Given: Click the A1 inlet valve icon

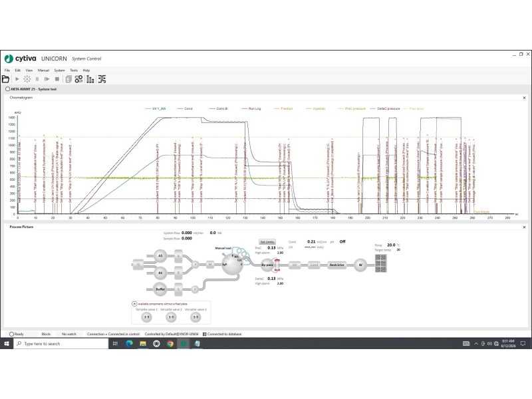Looking at the screenshot, I should [160, 256].
